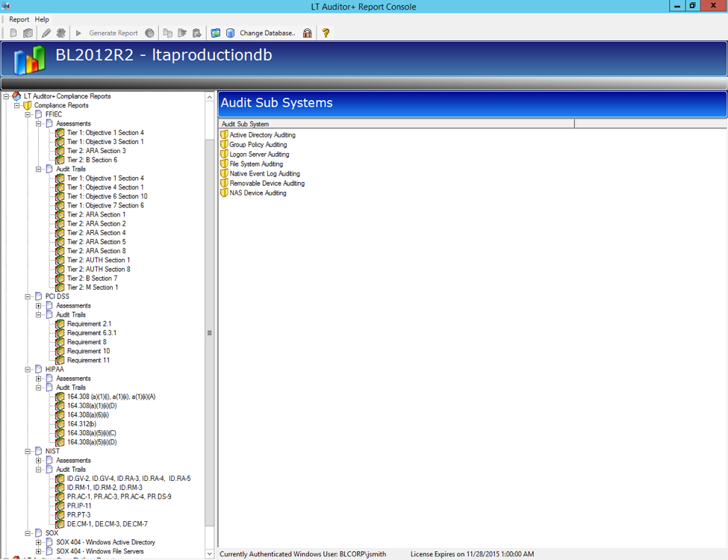Viewport: 728px width, 560px height.
Task: Collapse the LT Auditor+ Compliance Reports root node
Action: click(6, 96)
